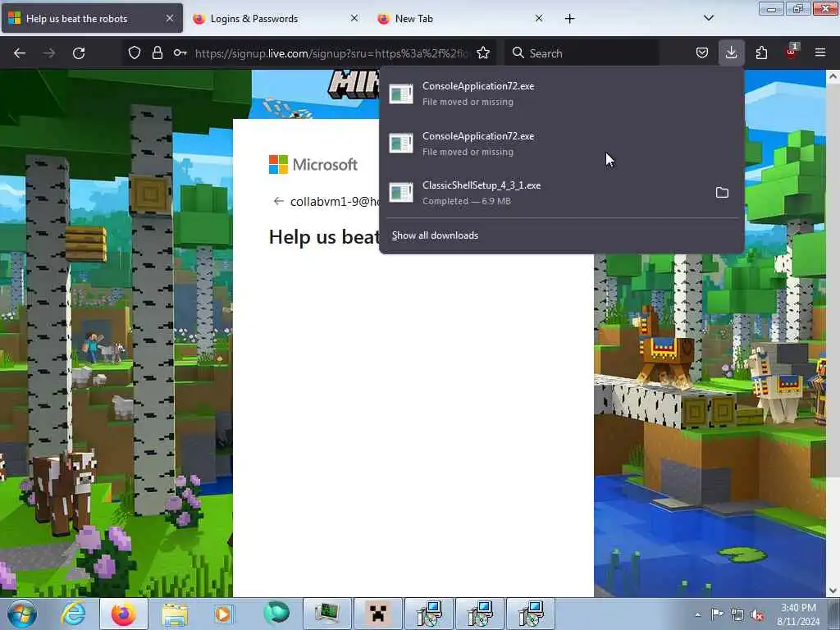Image resolution: width=840 pixels, height=630 pixels.
Task: View site security lock information
Action: tap(157, 52)
